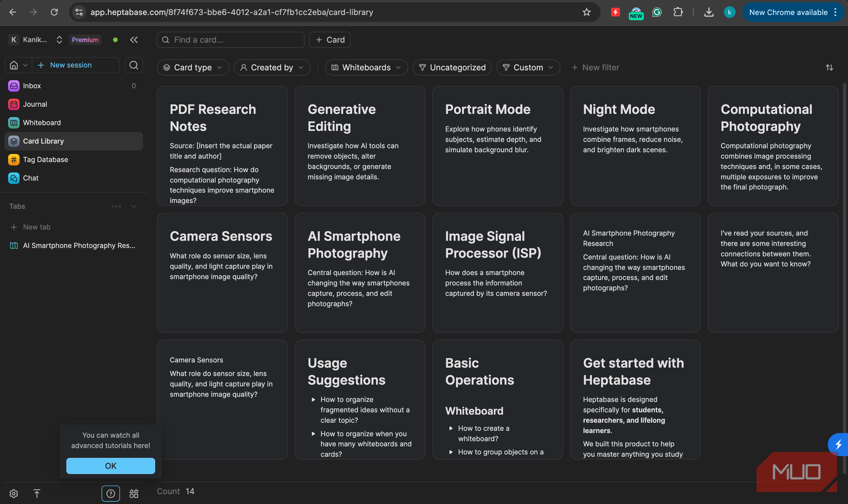The width and height of the screenshot is (848, 504).
Task: Click the import upload arrow icon
Action: click(x=37, y=493)
